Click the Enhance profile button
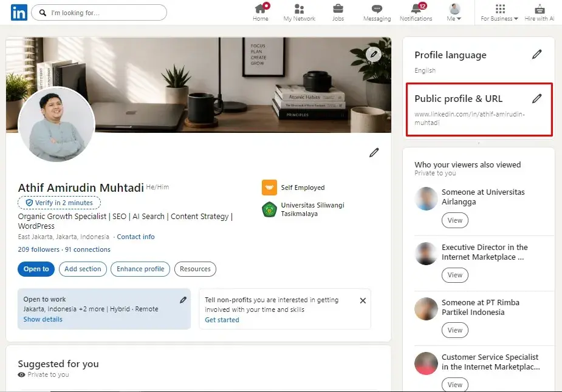562x392 pixels. click(x=140, y=269)
